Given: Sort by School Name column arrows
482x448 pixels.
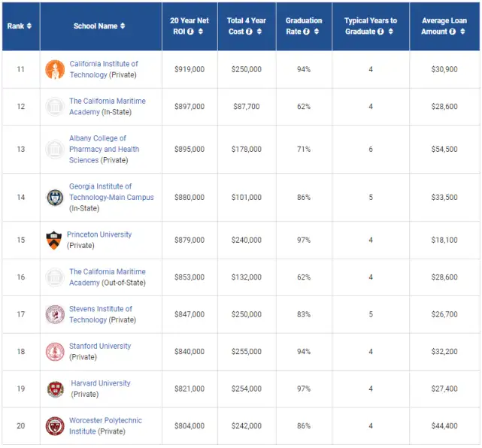Looking at the screenshot, I should pos(123,26).
